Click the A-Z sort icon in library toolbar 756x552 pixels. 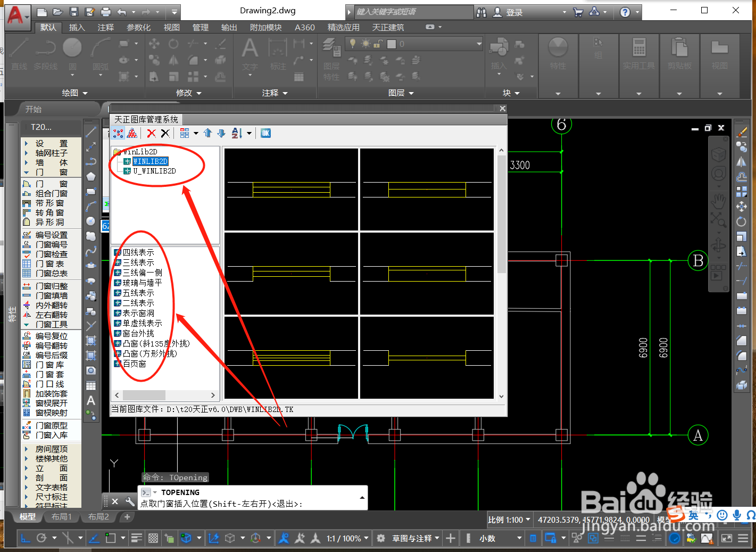pos(237,133)
